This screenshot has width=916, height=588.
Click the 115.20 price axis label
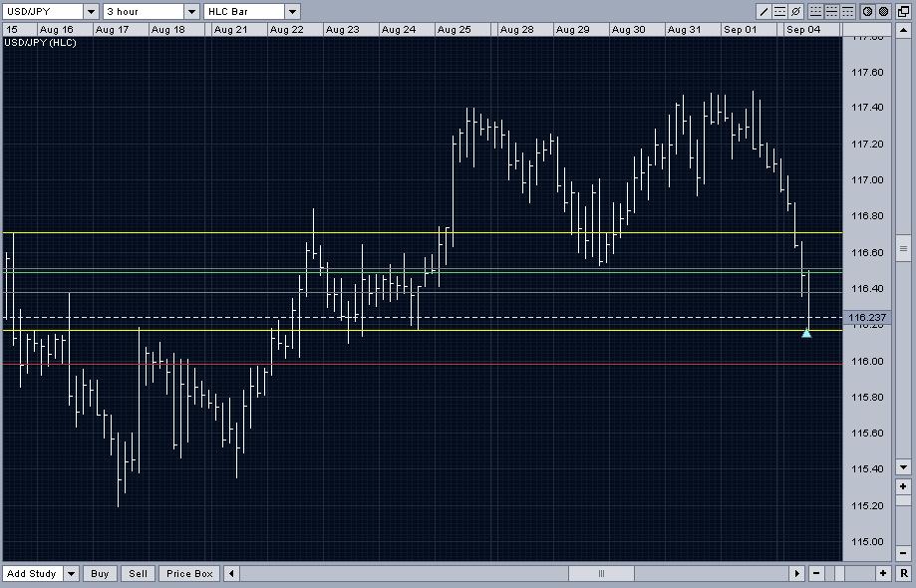867,505
